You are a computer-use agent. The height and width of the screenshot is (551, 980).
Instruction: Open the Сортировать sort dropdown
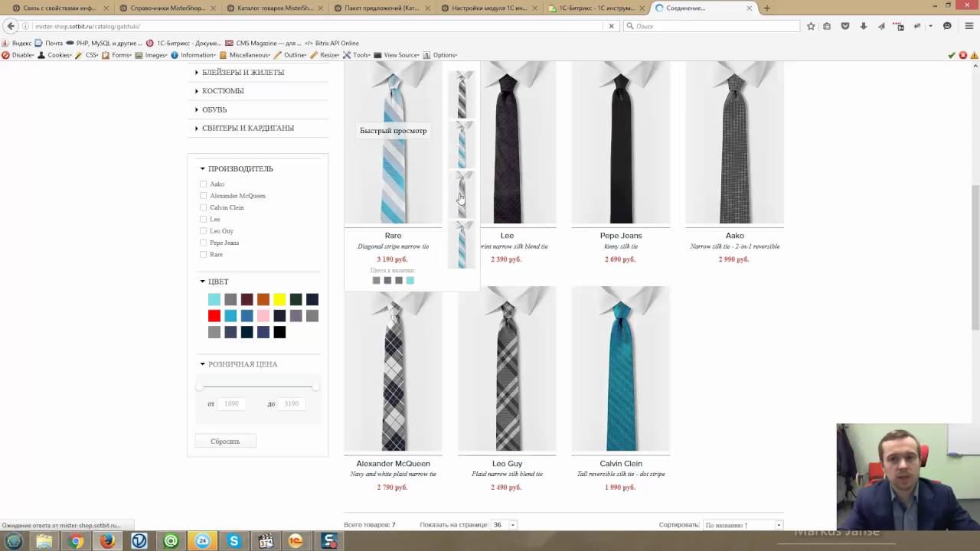(x=743, y=525)
